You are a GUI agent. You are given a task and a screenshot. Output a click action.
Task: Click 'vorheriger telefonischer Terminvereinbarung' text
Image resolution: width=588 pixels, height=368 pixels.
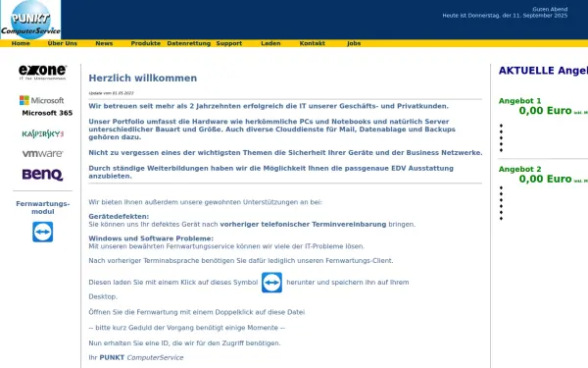303,225
